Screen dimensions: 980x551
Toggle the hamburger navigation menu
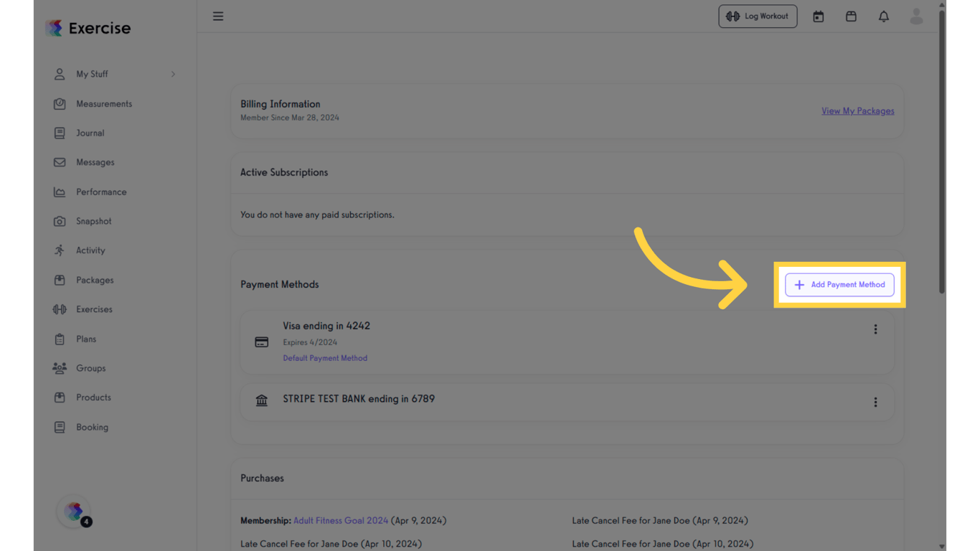click(x=218, y=16)
